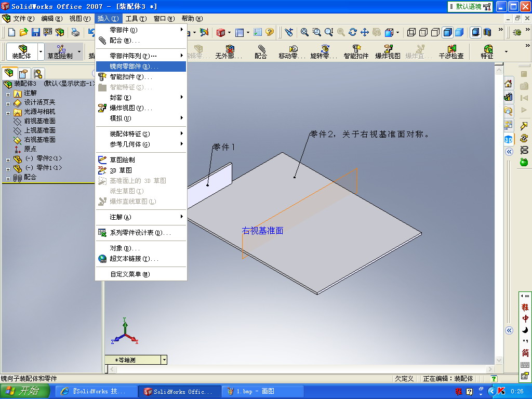
Task: Open the 文件 File menu
Action: coord(23,18)
